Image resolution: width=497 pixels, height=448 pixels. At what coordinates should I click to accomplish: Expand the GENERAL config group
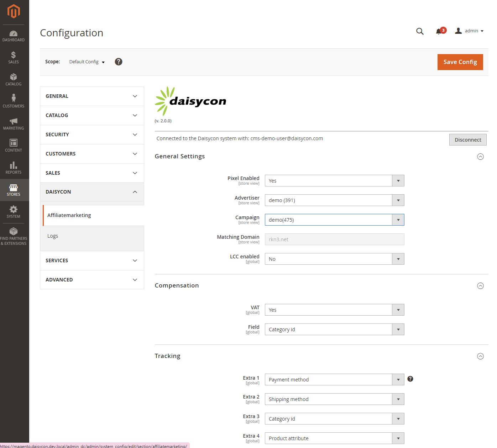(x=92, y=96)
